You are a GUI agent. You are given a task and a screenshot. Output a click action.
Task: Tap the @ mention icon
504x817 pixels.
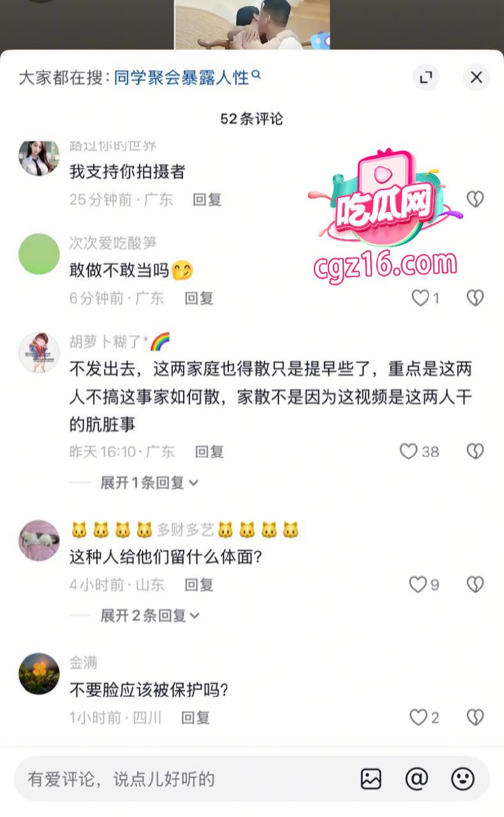click(417, 779)
